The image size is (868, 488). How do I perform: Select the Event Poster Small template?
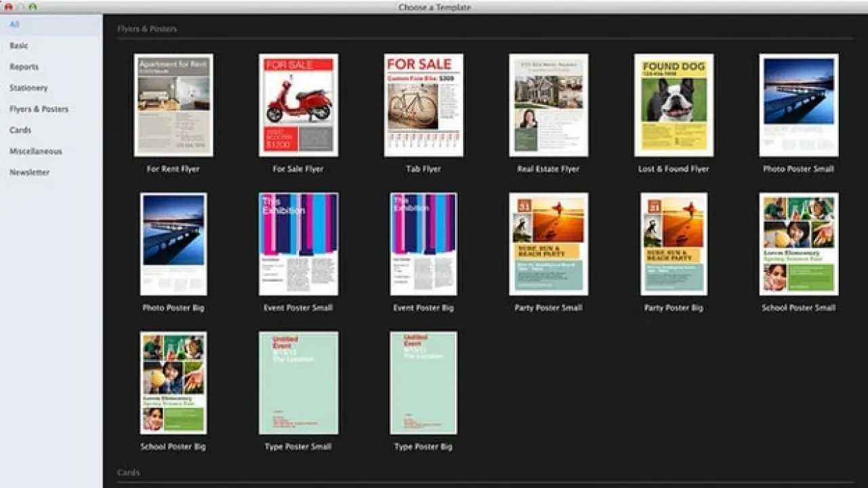click(298, 244)
